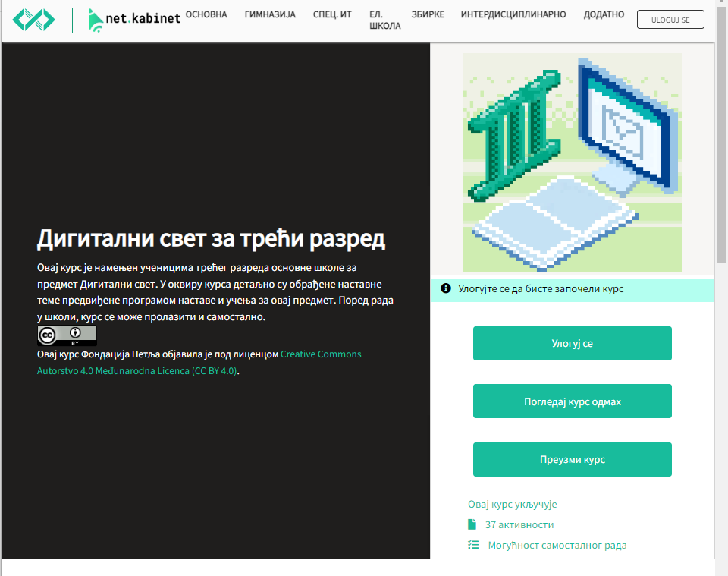Click the document icon beside 37 активности
The height and width of the screenshot is (576, 728).
click(x=472, y=524)
